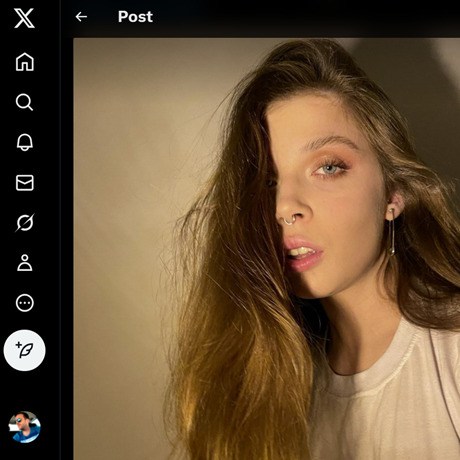Open Messages via the envelope icon
Image resolution: width=460 pixels, height=460 pixels.
pos(25,183)
